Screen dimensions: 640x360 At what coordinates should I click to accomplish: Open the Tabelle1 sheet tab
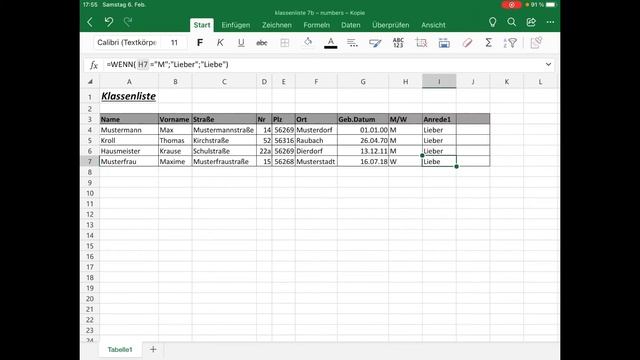pyautogui.click(x=120, y=349)
